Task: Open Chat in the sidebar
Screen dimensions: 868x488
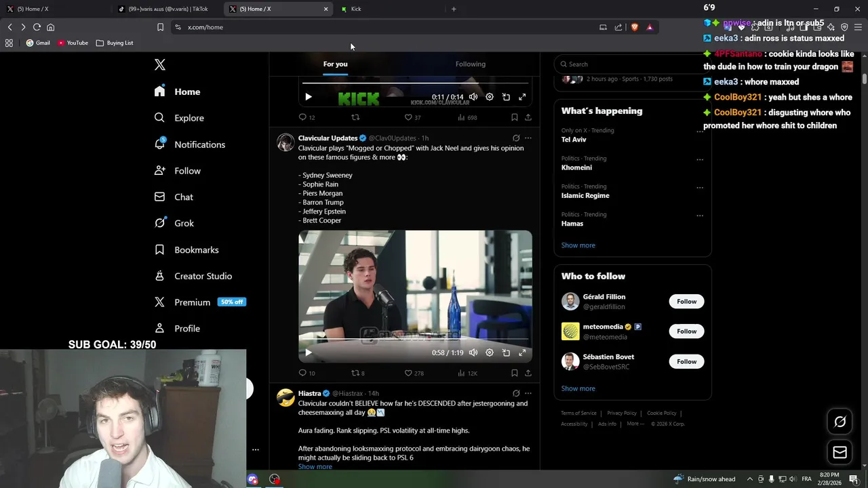Action: click(174, 197)
